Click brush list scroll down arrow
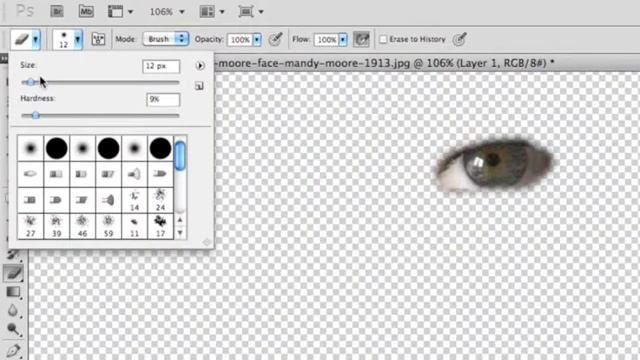The height and width of the screenshot is (360, 640). point(180,233)
